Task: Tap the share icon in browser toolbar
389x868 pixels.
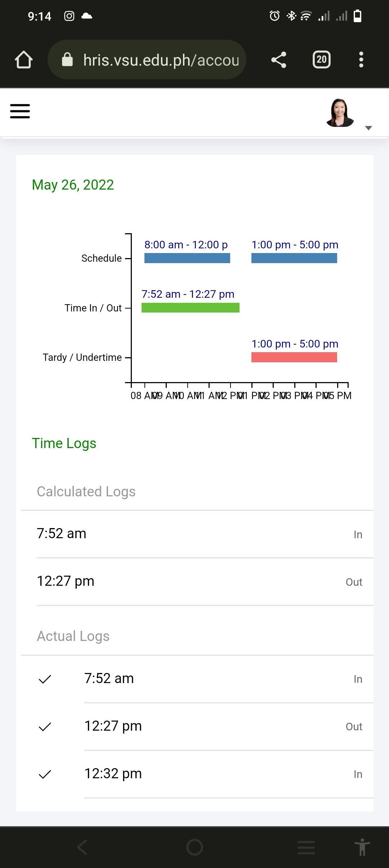Action: coord(279,60)
